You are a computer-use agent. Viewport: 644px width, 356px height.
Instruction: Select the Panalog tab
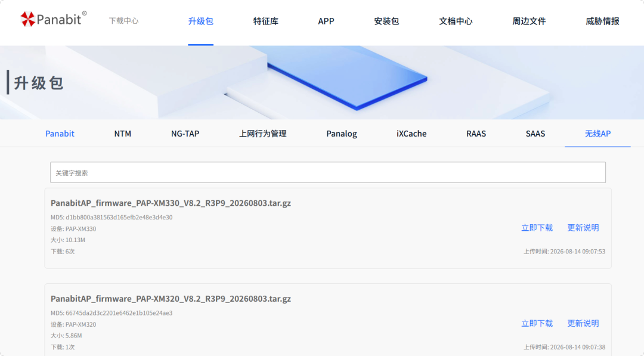pyautogui.click(x=341, y=134)
